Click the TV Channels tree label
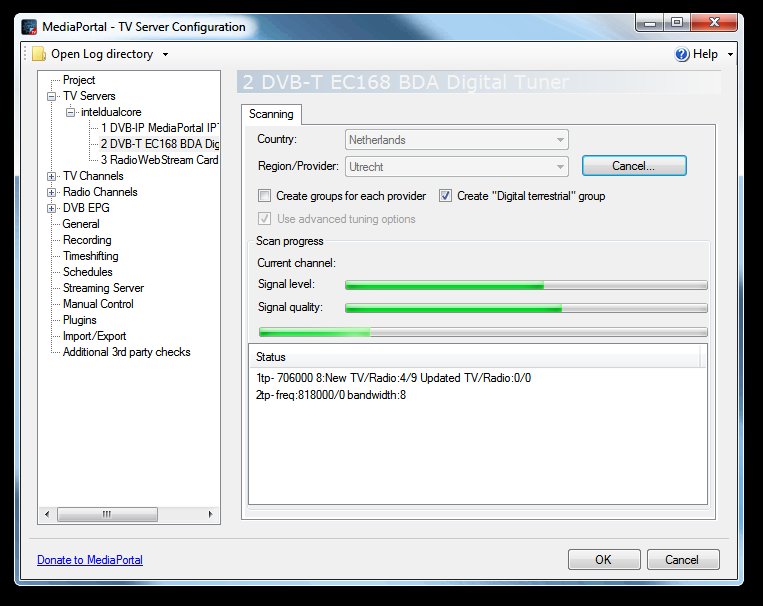The width and height of the screenshot is (763, 606). [x=93, y=176]
